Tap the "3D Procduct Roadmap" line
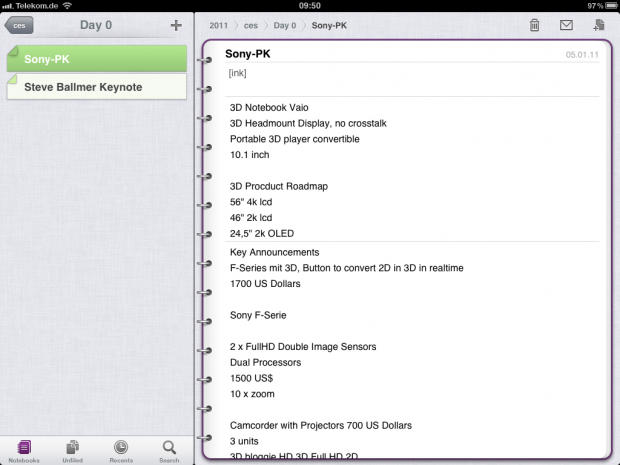Screen dimensions: 620x465 tap(279, 186)
